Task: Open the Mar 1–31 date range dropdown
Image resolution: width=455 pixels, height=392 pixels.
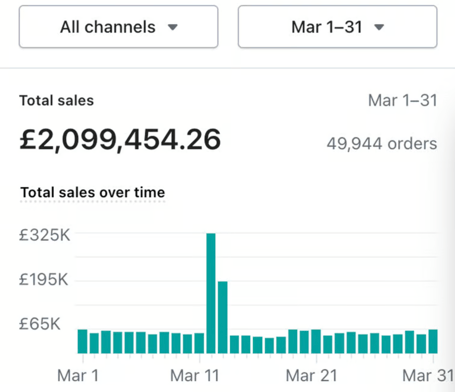Action: [x=337, y=27]
